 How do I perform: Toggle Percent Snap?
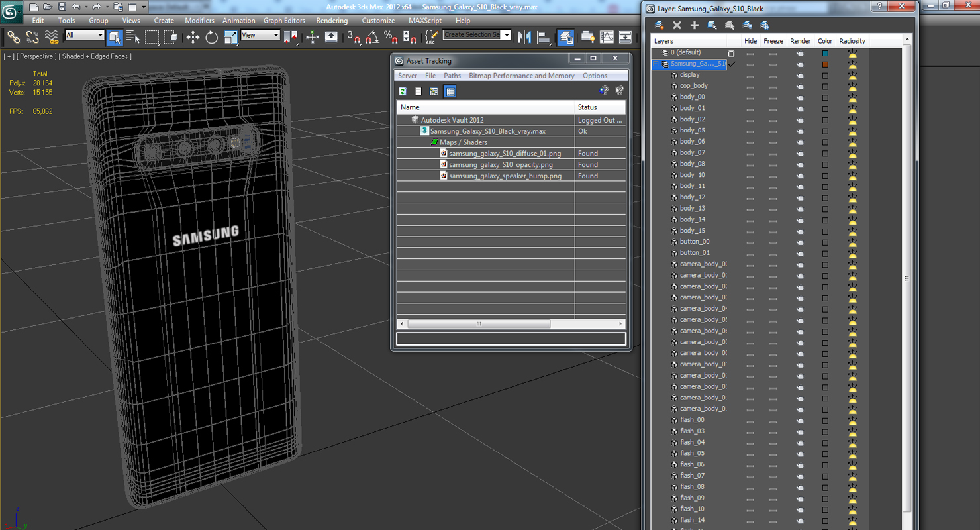[x=391, y=37]
